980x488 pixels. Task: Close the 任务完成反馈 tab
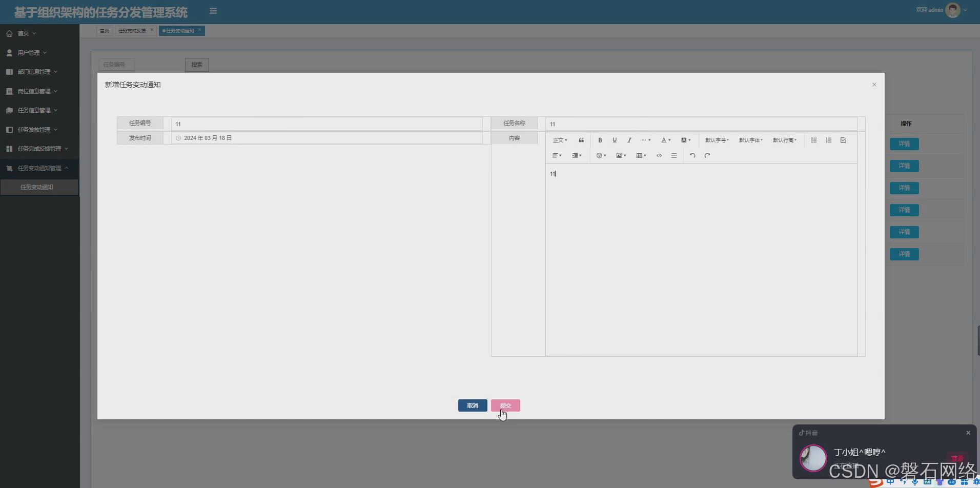[152, 30]
